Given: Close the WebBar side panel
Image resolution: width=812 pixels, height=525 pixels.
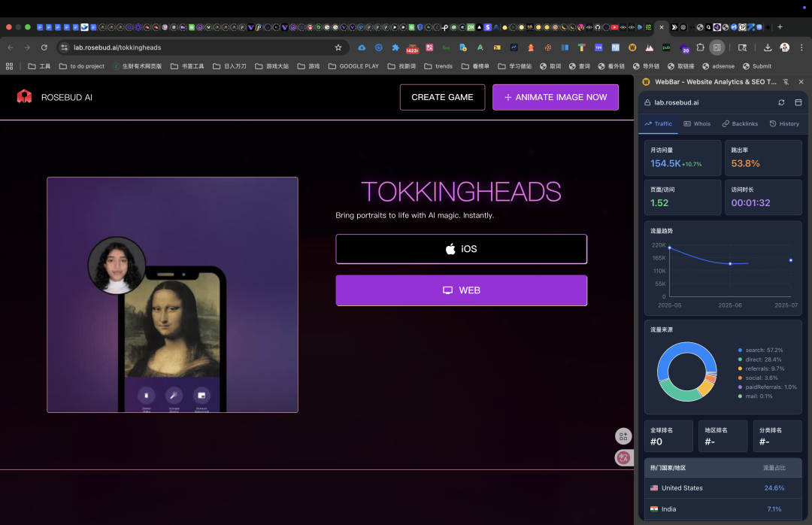Looking at the screenshot, I should (801, 82).
